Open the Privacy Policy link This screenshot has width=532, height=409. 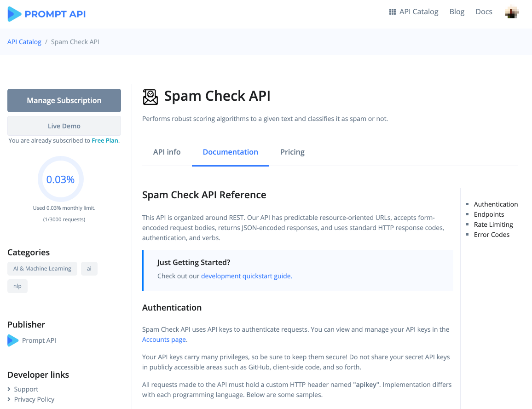pos(34,399)
